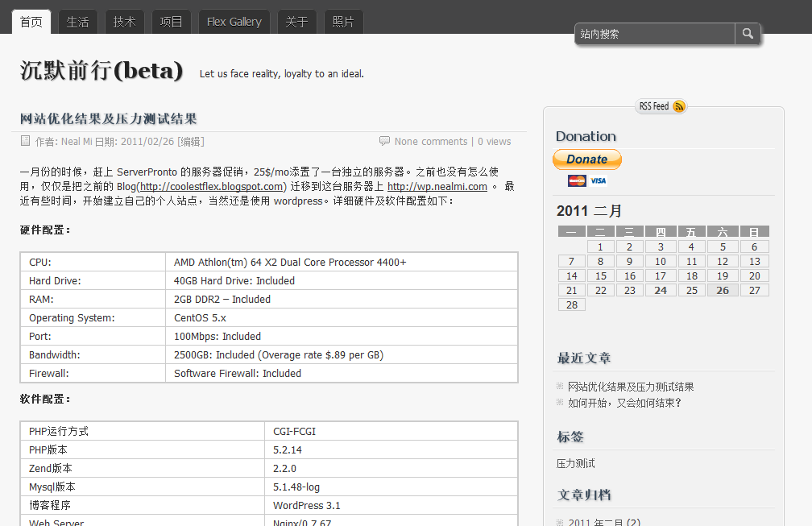Click the post document icon beside the author line
The width and height of the screenshot is (812, 526).
[25, 141]
